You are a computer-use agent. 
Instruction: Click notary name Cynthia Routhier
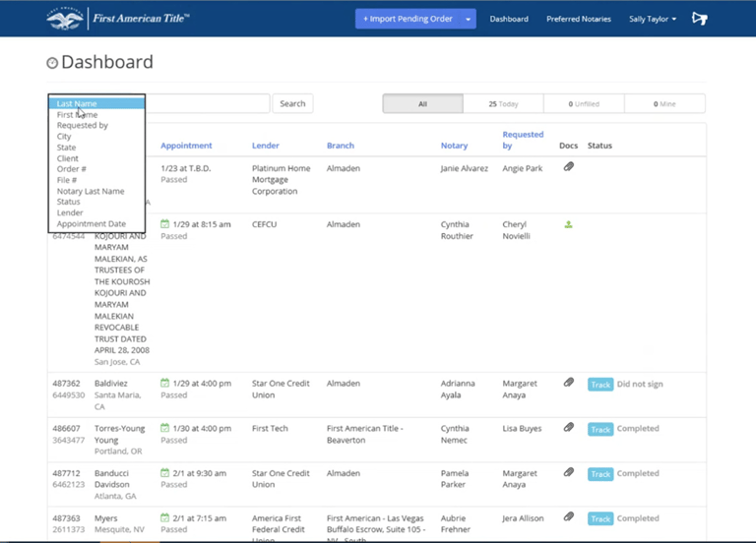pos(457,230)
